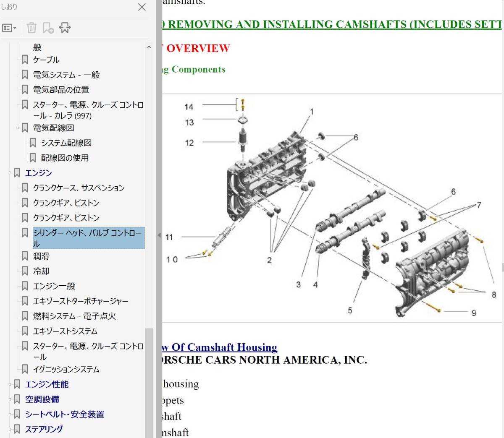This screenshot has width=504, height=438.
Task: Open the first クランクギア、ピストン bookmark
Action: pyautogui.click(x=66, y=203)
